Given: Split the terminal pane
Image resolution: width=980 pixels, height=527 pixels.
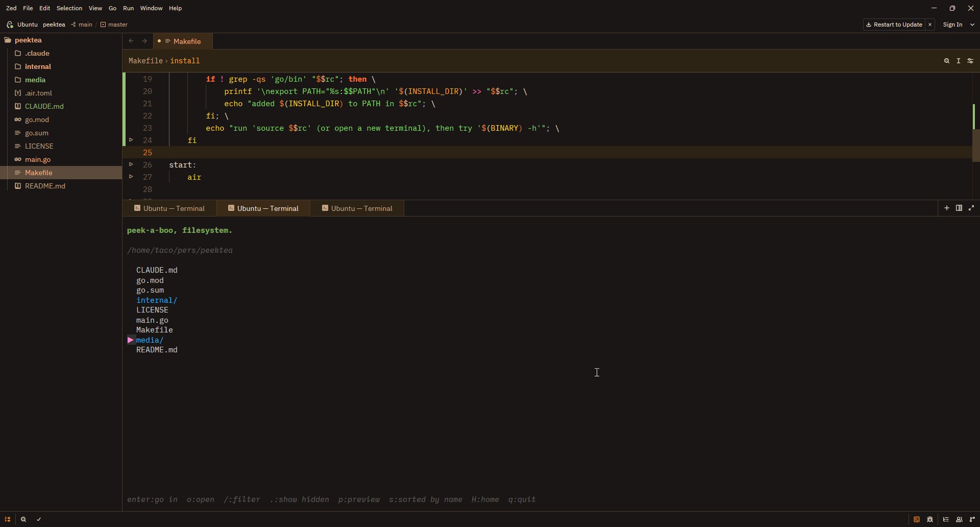Looking at the screenshot, I should [x=959, y=208].
